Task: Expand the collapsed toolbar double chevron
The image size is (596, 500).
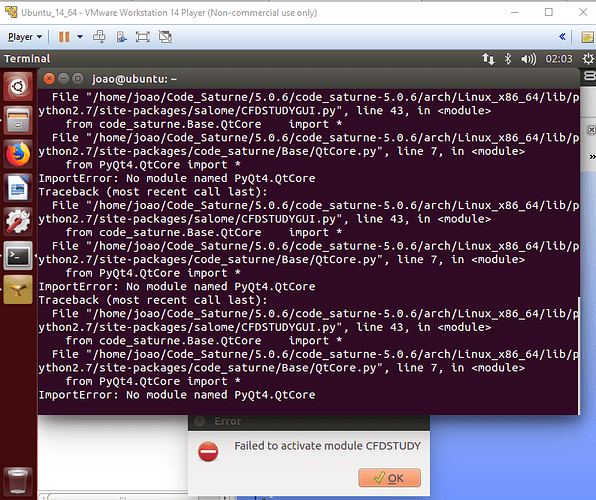Action: pos(562,37)
